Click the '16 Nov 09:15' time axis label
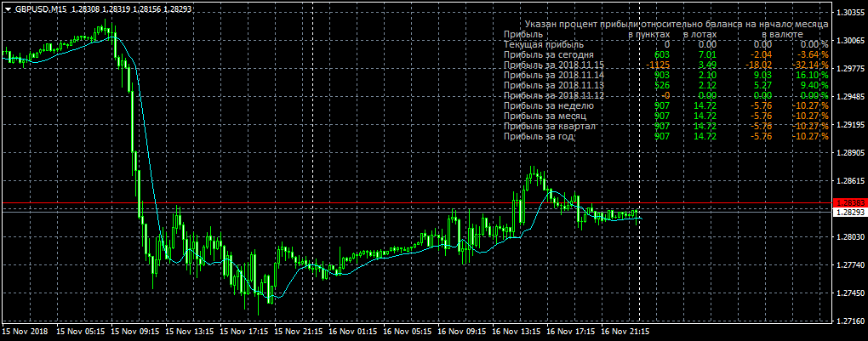The image size is (868, 341). [462, 332]
